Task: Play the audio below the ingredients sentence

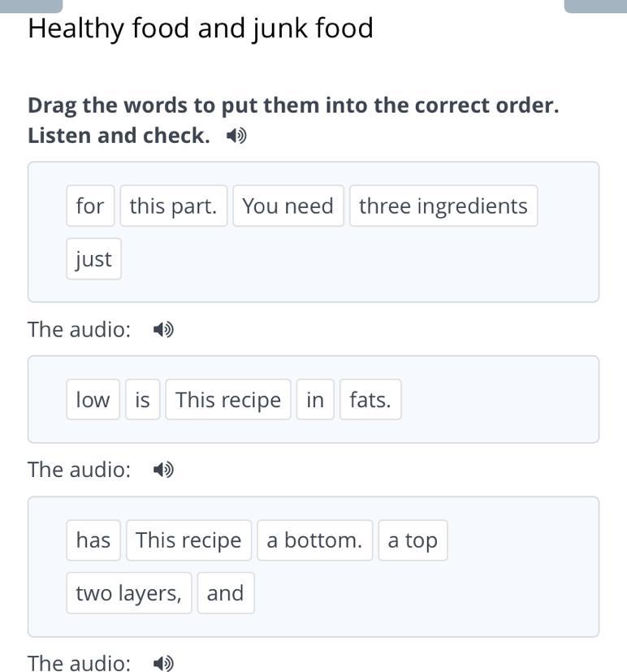Action: 163,329
